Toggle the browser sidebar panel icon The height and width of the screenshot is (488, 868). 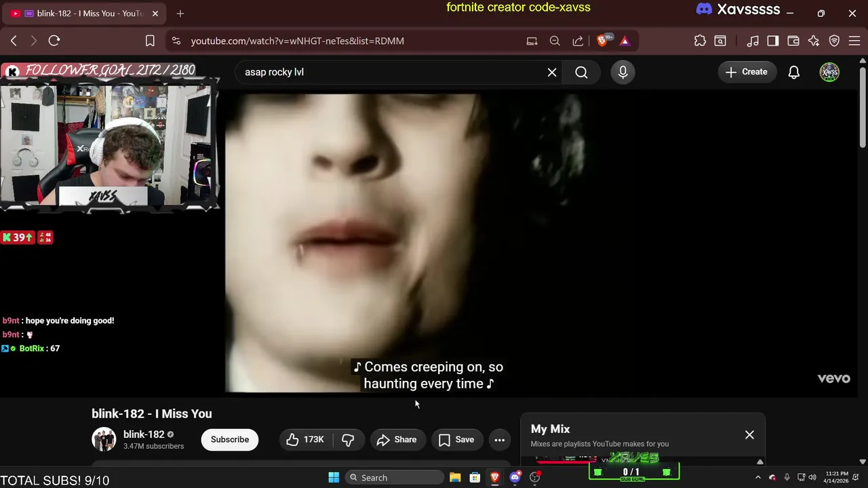pos(773,41)
